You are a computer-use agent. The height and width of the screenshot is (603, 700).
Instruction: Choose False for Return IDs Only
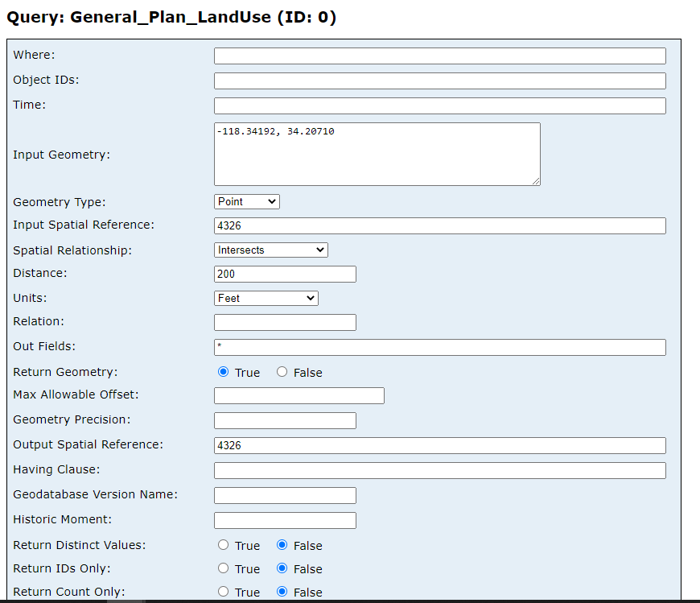(x=282, y=568)
